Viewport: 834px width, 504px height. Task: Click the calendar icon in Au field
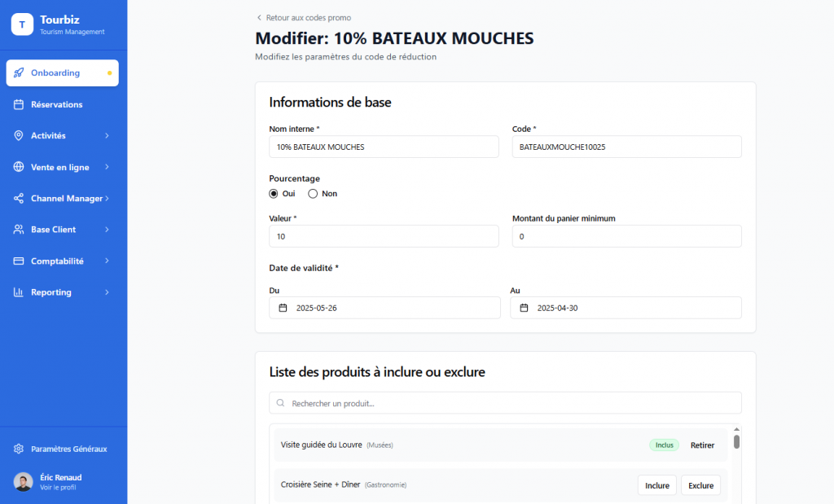click(524, 308)
